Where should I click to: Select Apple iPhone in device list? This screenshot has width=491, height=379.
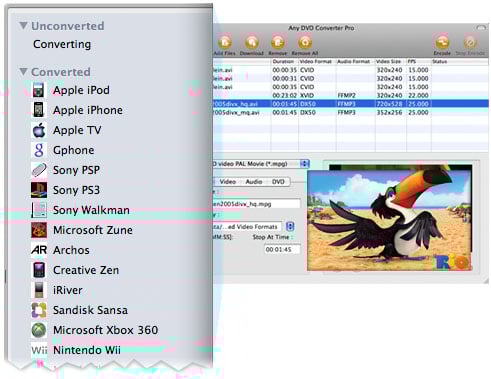click(88, 110)
